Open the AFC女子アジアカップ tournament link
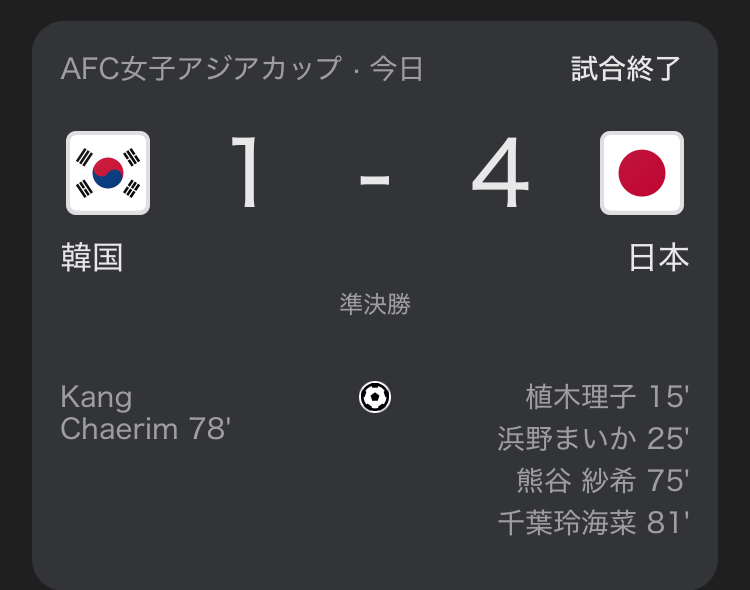This screenshot has height=590, width=750. [200, 69]
